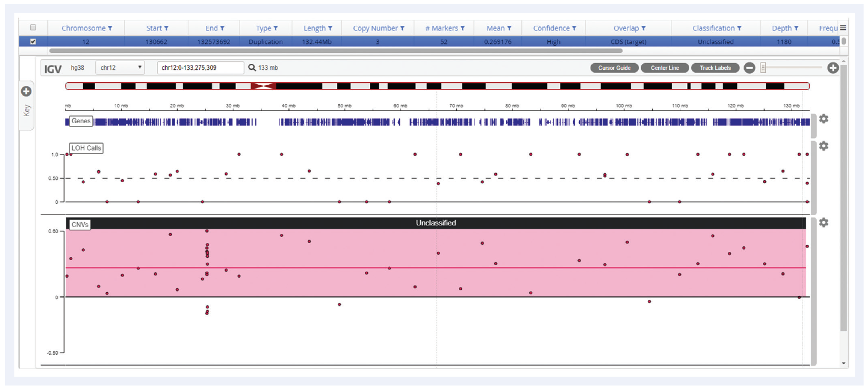
Task: Zoom out with the minus icon
Action: [749, 68]
